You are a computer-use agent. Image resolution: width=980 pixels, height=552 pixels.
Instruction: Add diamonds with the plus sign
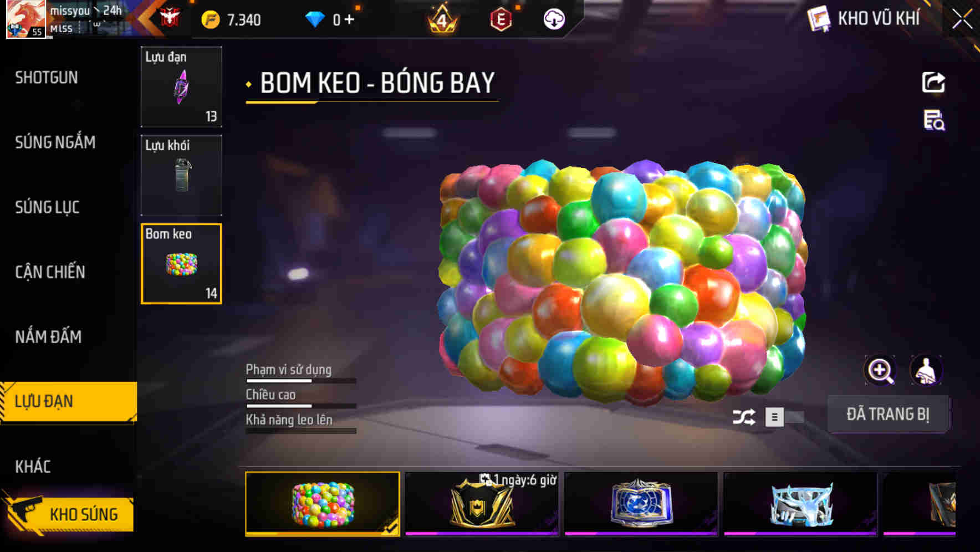[349, 20]
